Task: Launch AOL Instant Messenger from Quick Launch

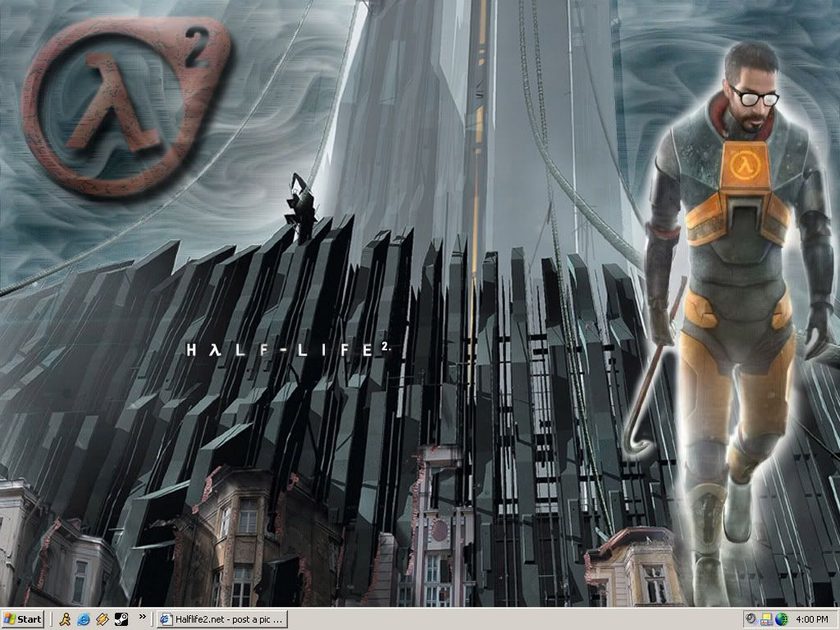Action: click(x=66, y=619)
